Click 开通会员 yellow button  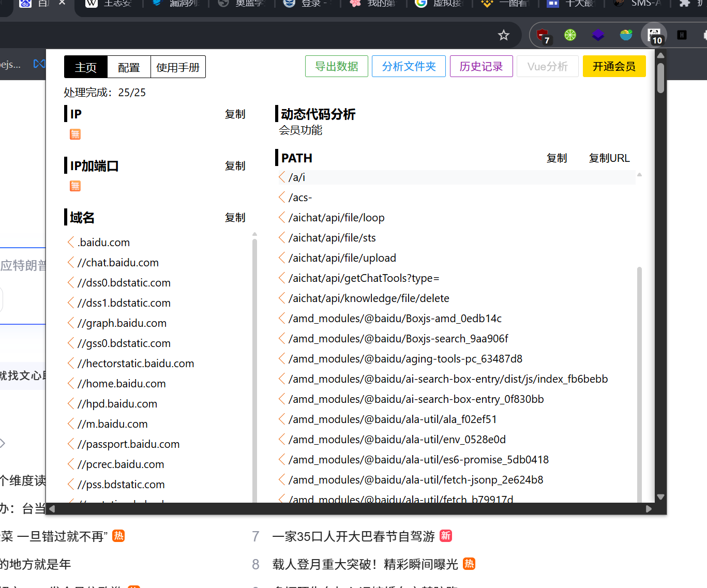pyautogui.click(x=614, y=66)
